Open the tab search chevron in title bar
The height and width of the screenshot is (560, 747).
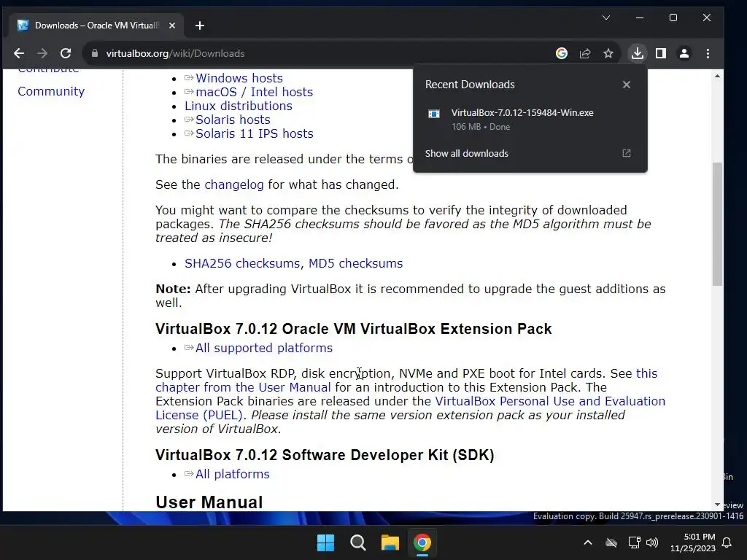(x=606, y=17)
